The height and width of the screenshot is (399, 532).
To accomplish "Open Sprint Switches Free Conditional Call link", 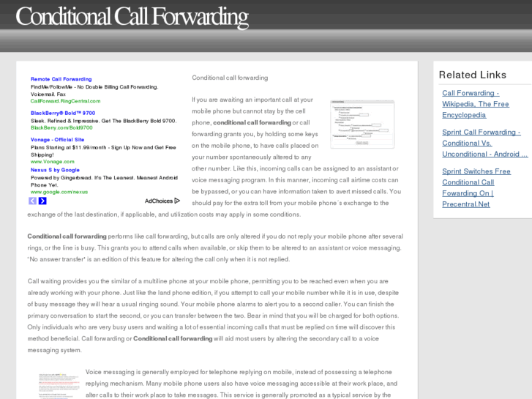I will [x=476, y=187].
